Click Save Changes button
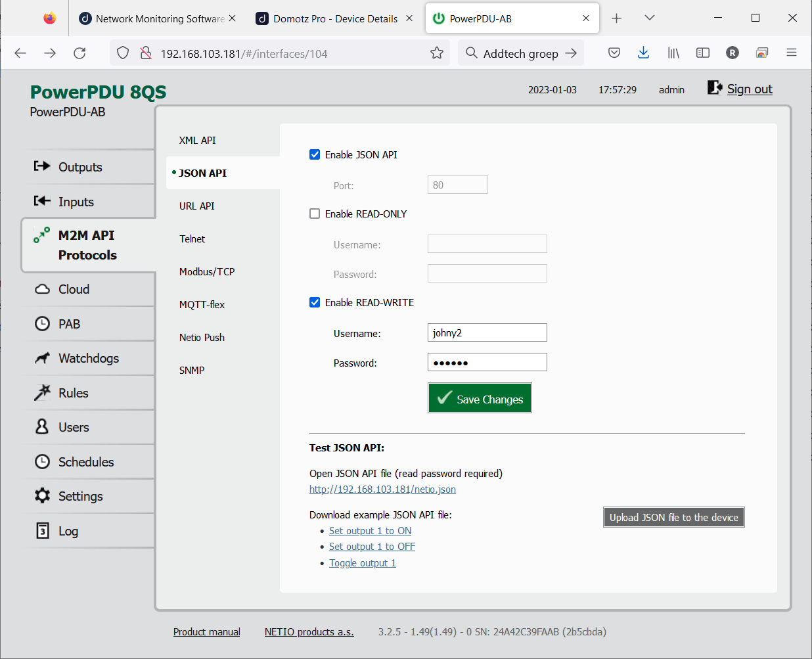812x659 pixels. (480, 398)
